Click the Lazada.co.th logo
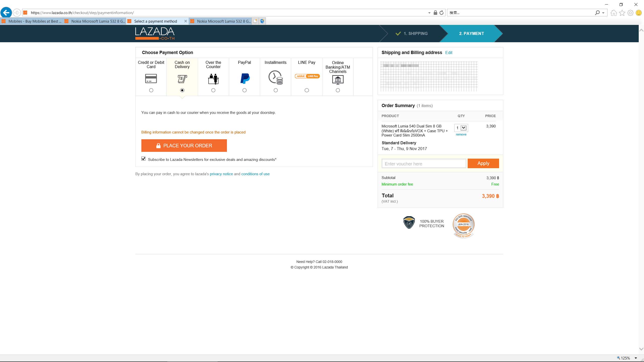This screenshot has width=644, height=362. [x=155, y=33]
